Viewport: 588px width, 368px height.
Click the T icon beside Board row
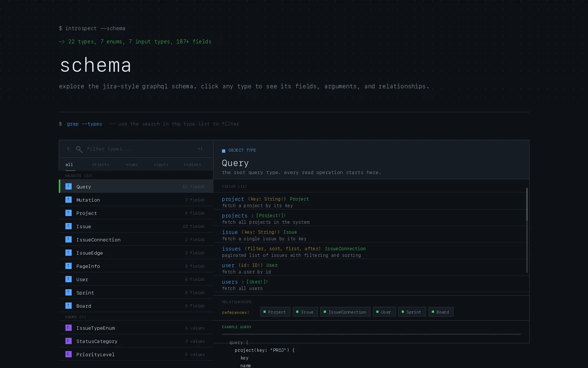[68, 305]
